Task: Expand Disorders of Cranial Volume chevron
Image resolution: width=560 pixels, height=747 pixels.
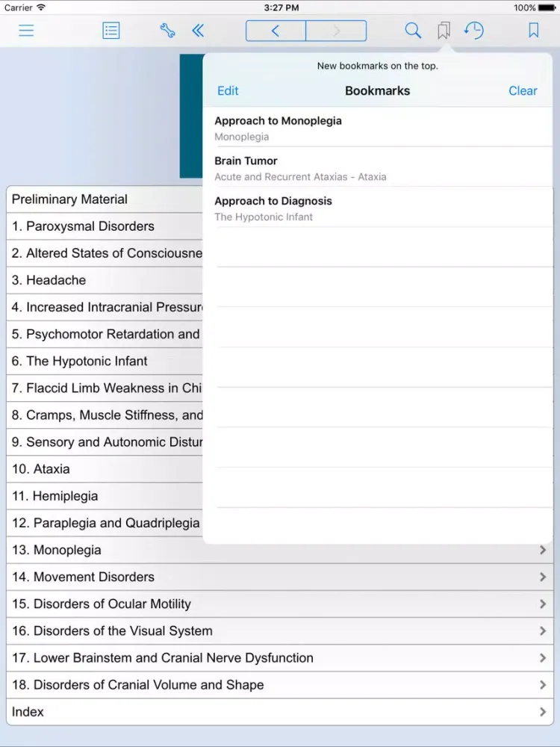Action: [543, 685]
